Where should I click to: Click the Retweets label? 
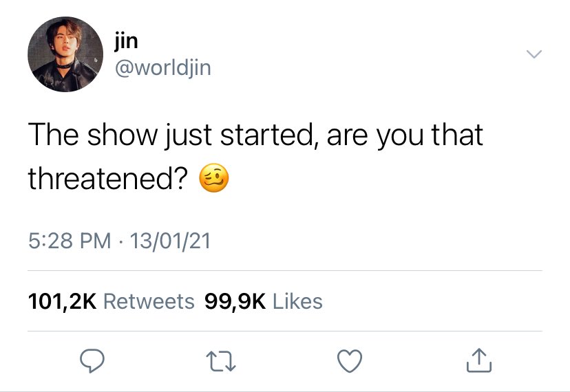coord(149,301)
